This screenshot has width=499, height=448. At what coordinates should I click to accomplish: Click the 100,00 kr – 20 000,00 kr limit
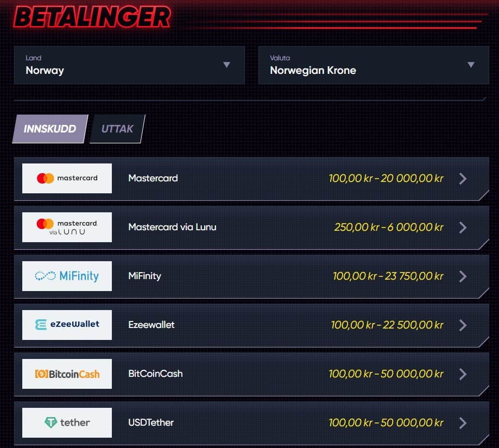(x=386, y=178)
